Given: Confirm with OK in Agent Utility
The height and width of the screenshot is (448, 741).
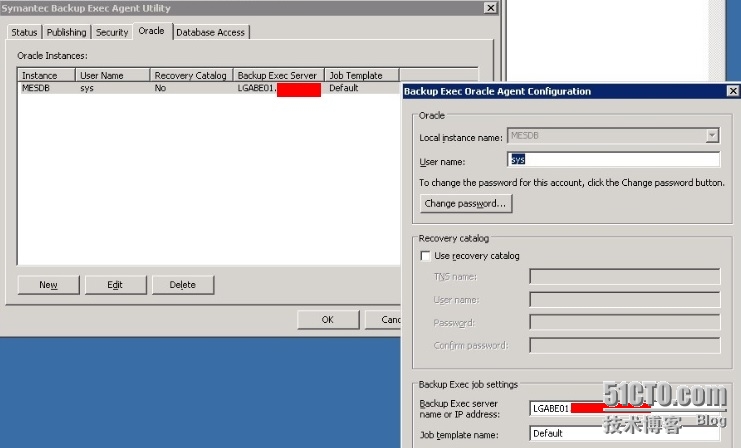Looking at the screenshot, I should pos(327,319).
